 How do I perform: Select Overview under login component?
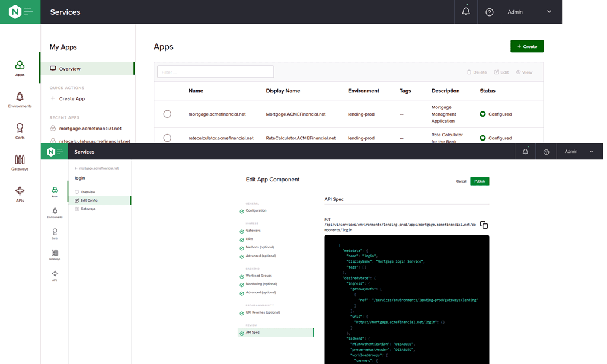(85, 192)
